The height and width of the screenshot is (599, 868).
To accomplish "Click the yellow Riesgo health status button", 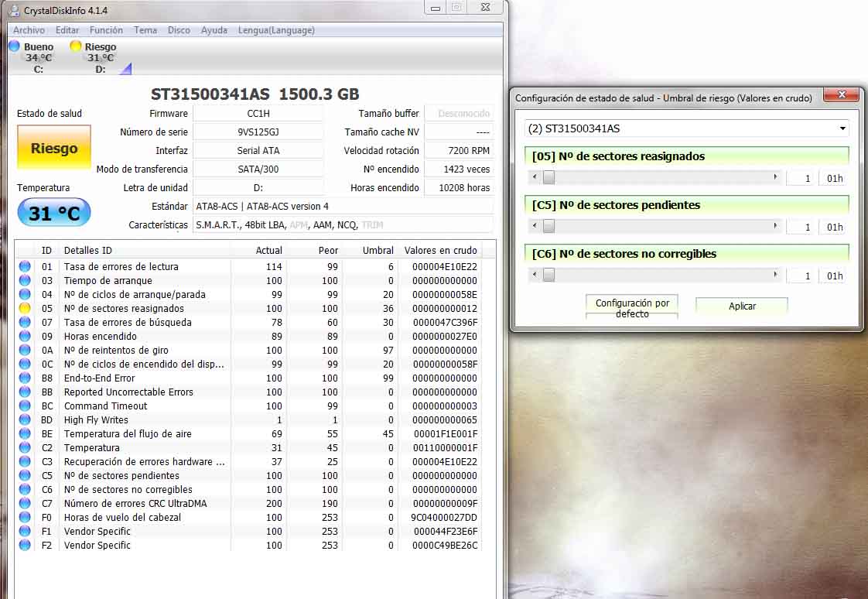I will [54, 148].
